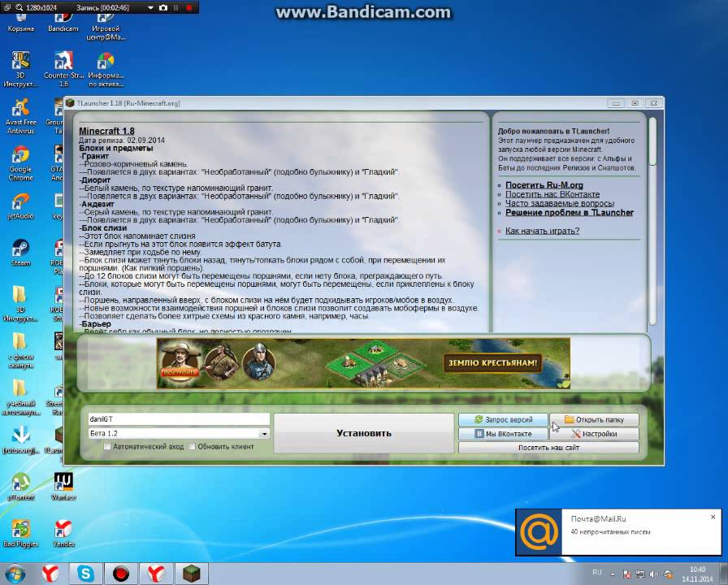Open Мы ВКонтакте button

coord(503,434)
